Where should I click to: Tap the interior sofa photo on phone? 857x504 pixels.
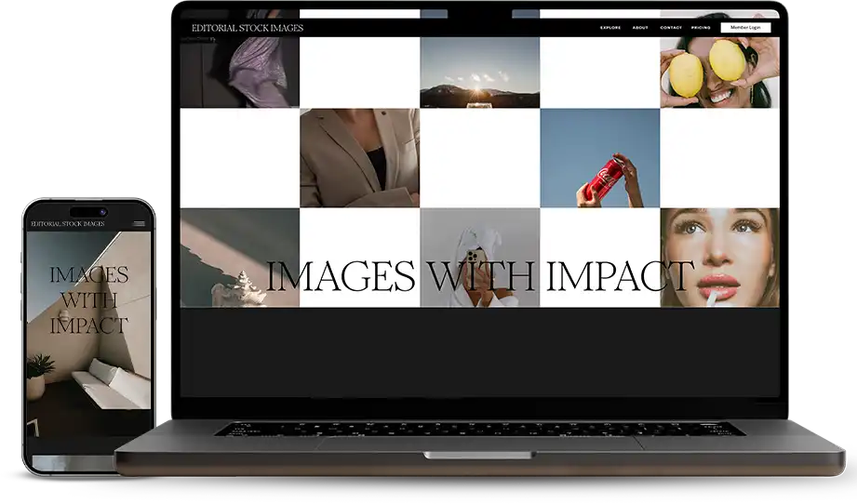coord(89,320)
